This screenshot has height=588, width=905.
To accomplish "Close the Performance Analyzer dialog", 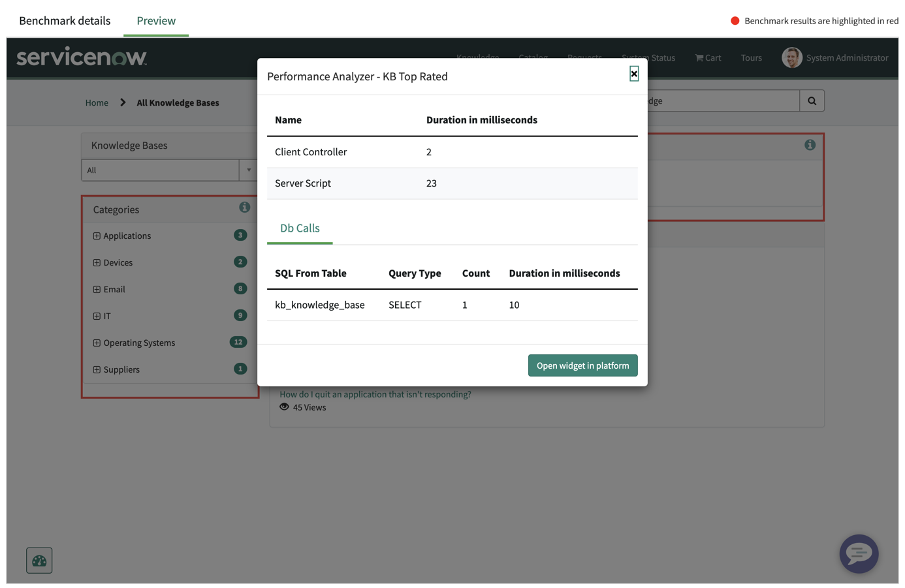I will 634,74.
